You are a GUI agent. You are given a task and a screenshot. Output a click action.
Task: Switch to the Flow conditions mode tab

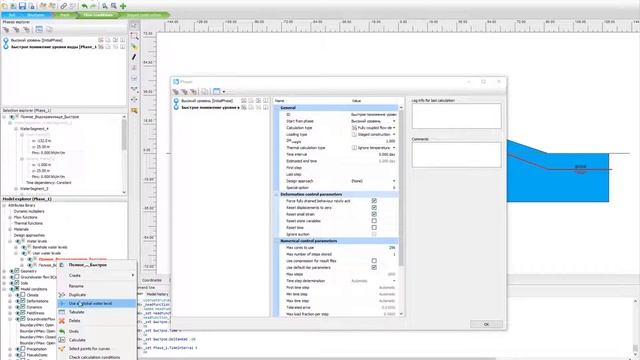pyautogui.click(x=98, y=15)
